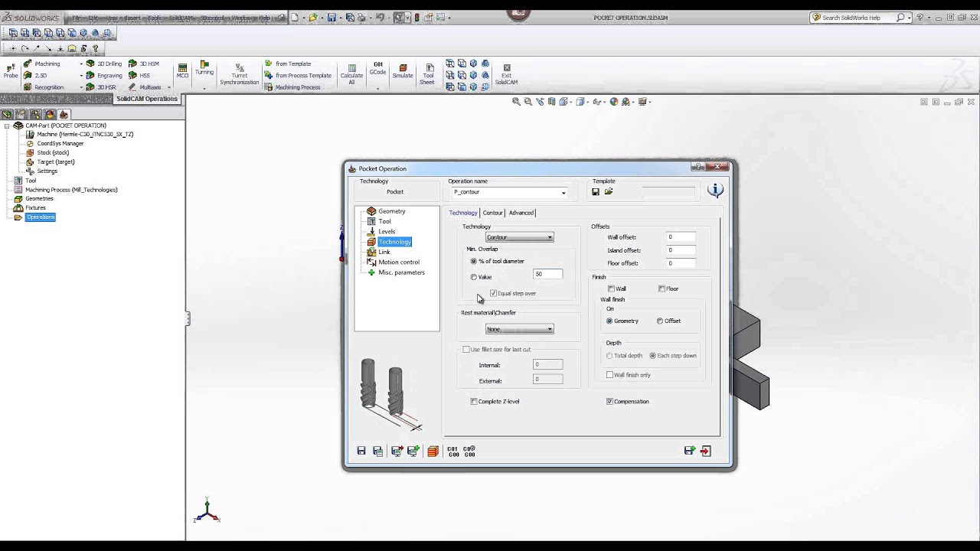Click Exit SolidCAM

(x=506, y=74)
